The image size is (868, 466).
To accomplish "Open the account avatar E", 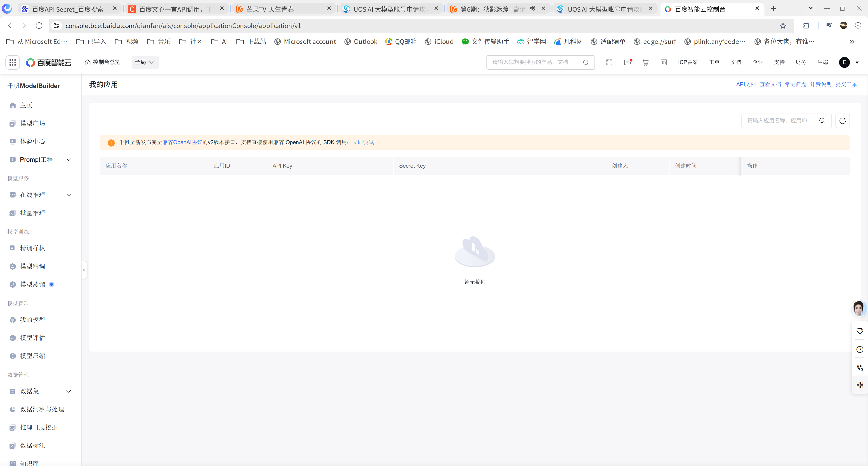I will point(844,62).
